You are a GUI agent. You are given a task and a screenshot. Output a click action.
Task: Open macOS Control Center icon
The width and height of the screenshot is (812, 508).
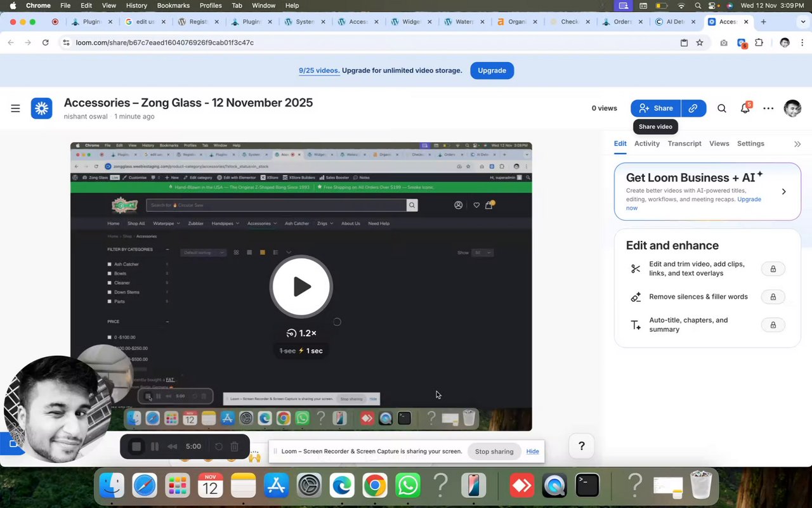click(712, 6)
